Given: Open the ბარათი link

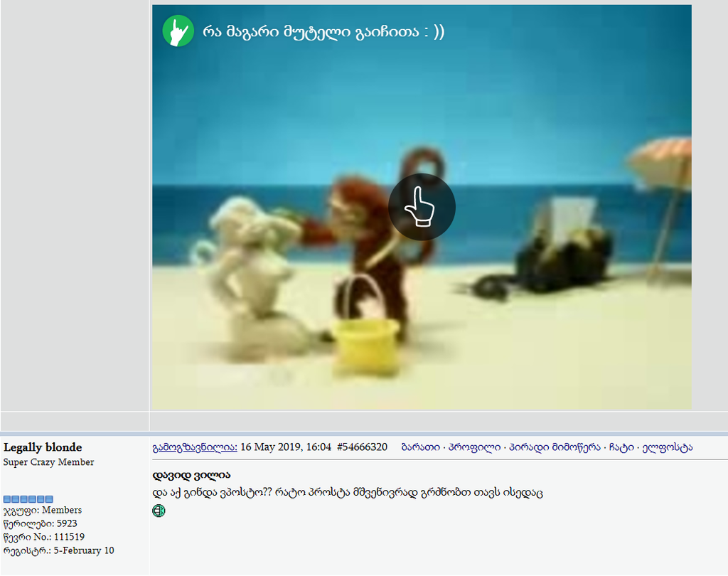Looking at the screenshot, I should pos(421,447).
